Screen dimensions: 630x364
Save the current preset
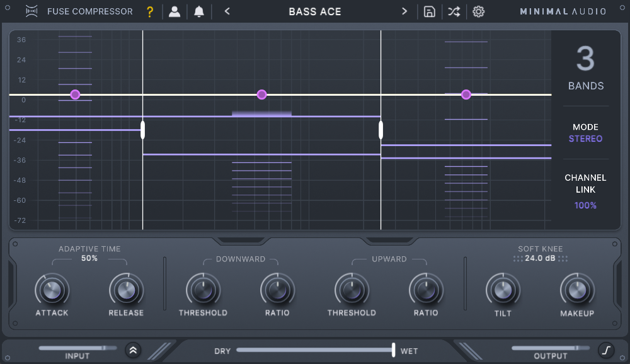coord(430,11)
